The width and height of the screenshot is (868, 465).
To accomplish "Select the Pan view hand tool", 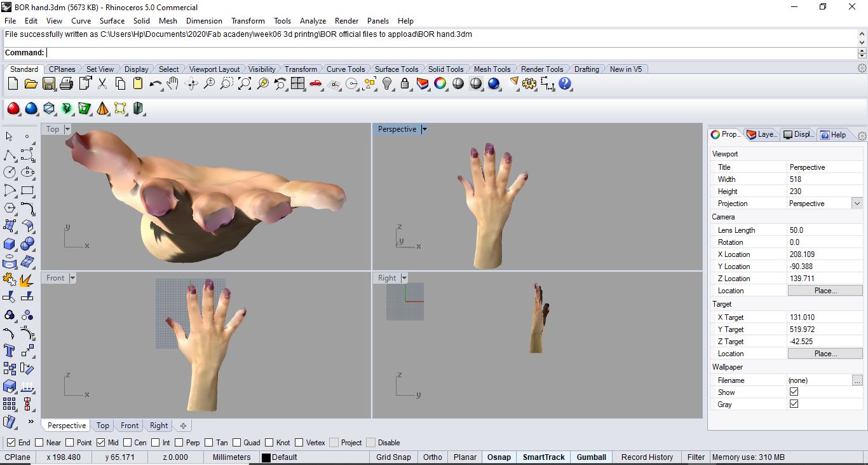I will pos(172,83).
